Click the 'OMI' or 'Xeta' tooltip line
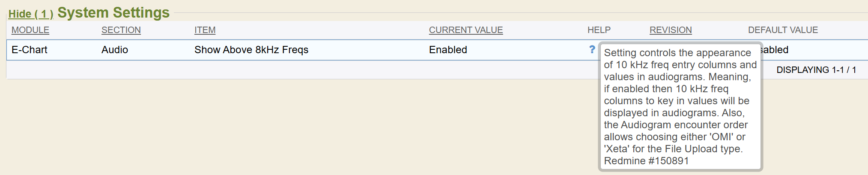 coord(674,137)
